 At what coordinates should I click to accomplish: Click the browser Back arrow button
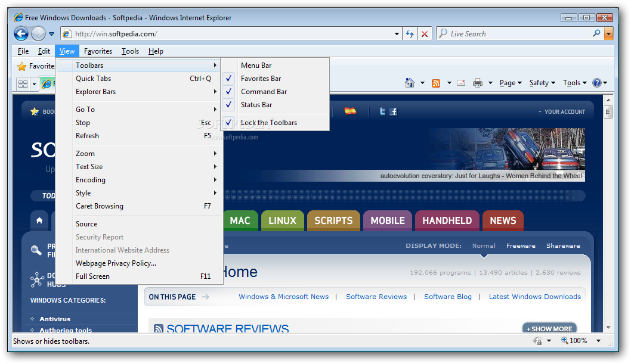pos(21,34)
